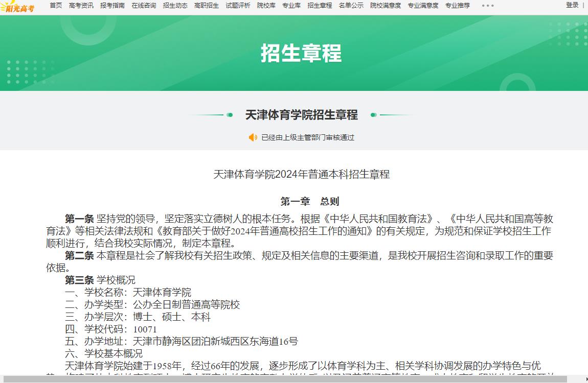This screenshot has width=588, height=383.
Task: Select 高职招生 in the top navigation
Action: (x=207, y=5)
